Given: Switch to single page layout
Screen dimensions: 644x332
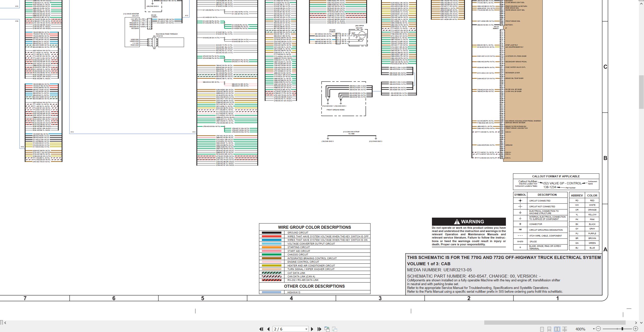Looking at the screenshot, I should [542, 329].
